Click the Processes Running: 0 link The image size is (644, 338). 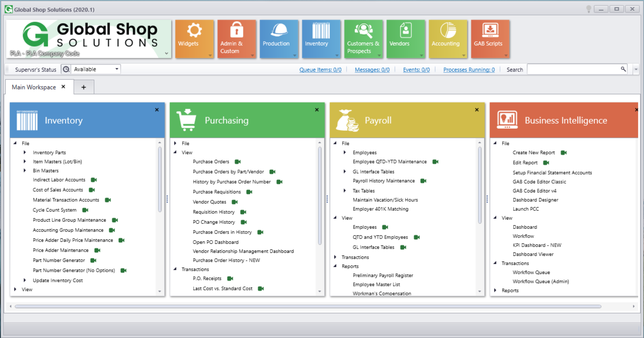[469, 69]
